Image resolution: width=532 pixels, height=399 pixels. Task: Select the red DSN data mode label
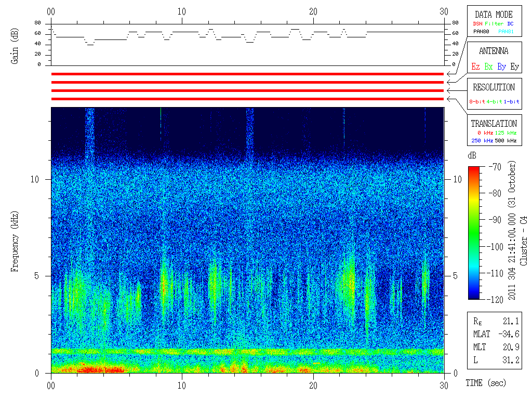click(477, 24)
